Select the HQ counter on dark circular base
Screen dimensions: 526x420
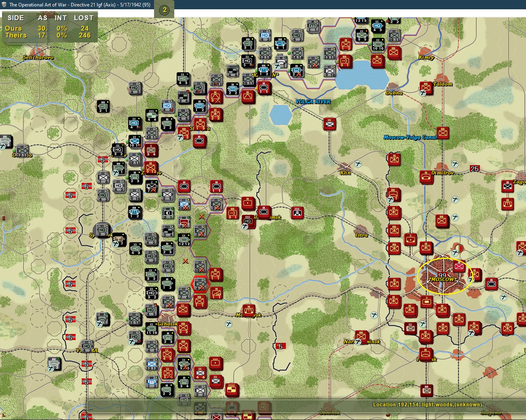(103, 229)
